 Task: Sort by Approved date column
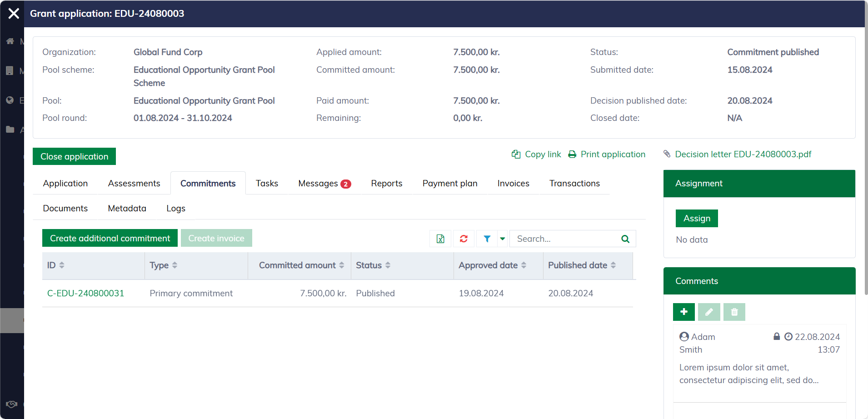click(492, 265)
